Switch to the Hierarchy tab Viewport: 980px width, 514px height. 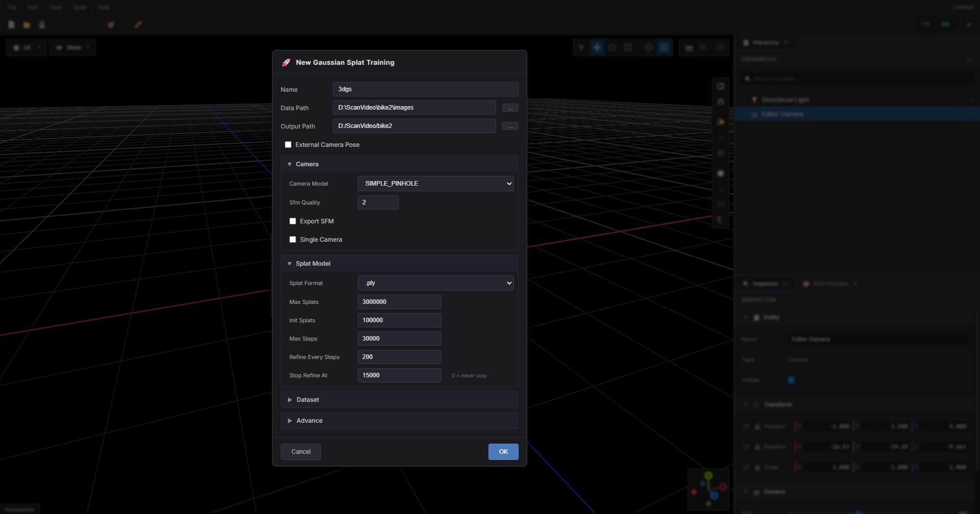pos(765,43)
